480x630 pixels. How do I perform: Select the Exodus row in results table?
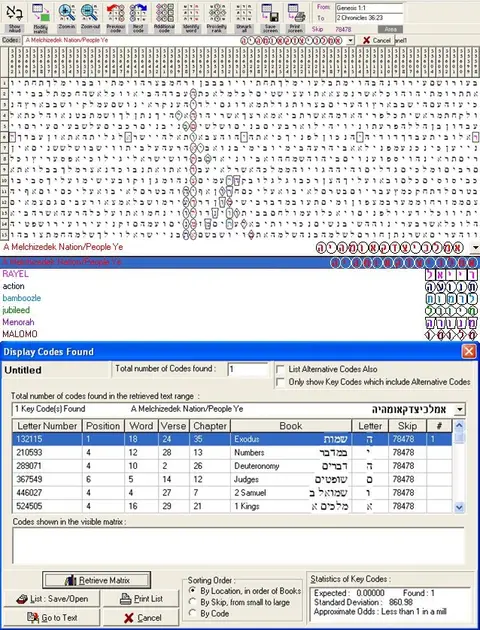(232, 439)
